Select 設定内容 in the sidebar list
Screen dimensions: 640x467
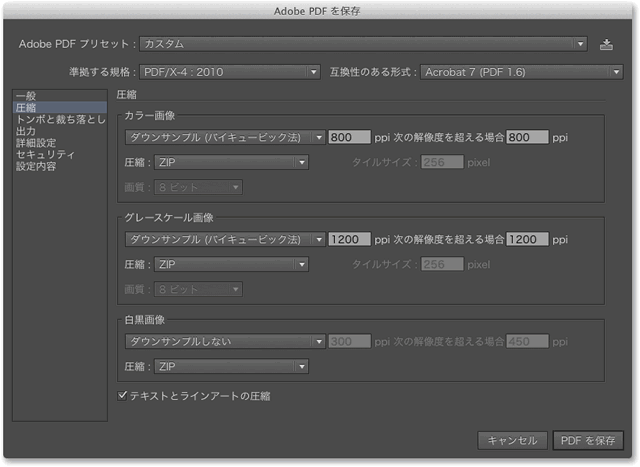(37, 167)
